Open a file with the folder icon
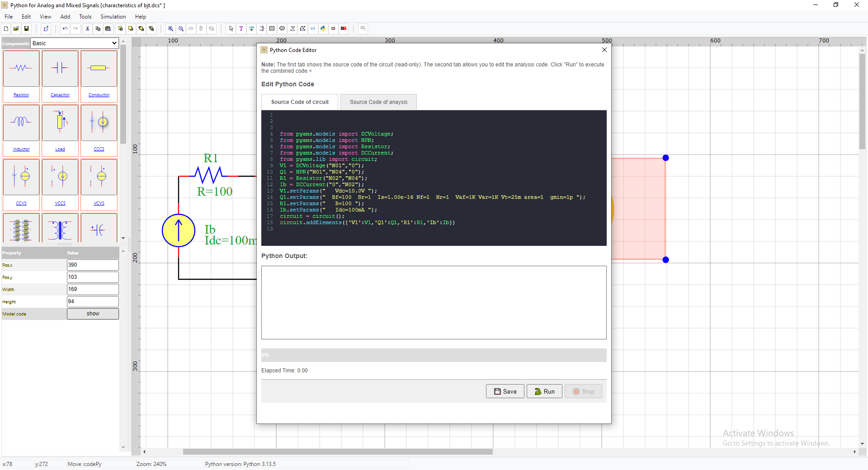Screen dimensions: 868x470 16,28
